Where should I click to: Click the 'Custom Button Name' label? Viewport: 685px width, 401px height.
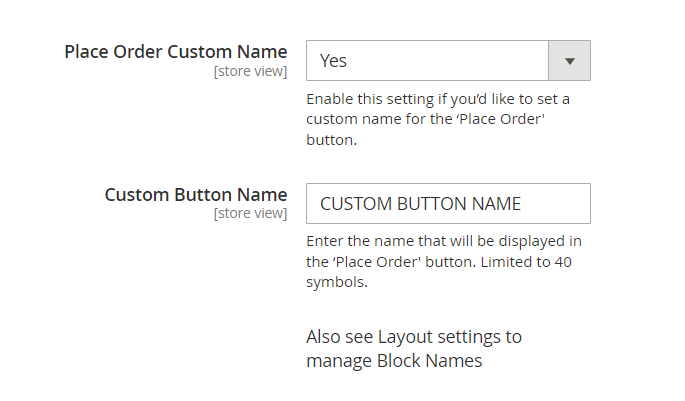[196, 194]
